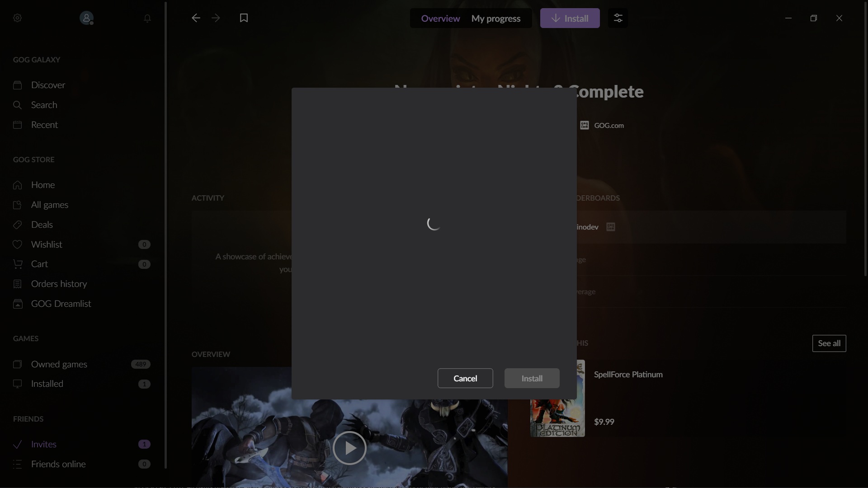Click the Search magnifier icon

pos(17,105)
